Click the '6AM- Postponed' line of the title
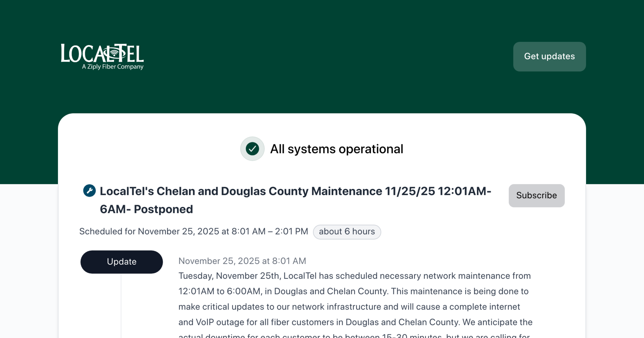This screenshot has height=338, width=644. 146,210
